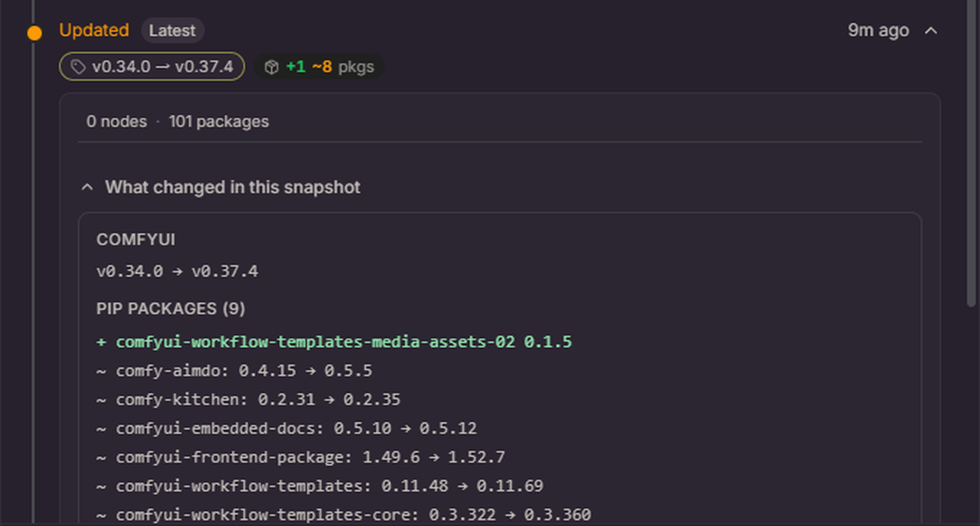980x526 pixels.
Task: Click the comfyui-frontend-package 1.49.6 → 1.52.7 row
Action: pos(301,457)
